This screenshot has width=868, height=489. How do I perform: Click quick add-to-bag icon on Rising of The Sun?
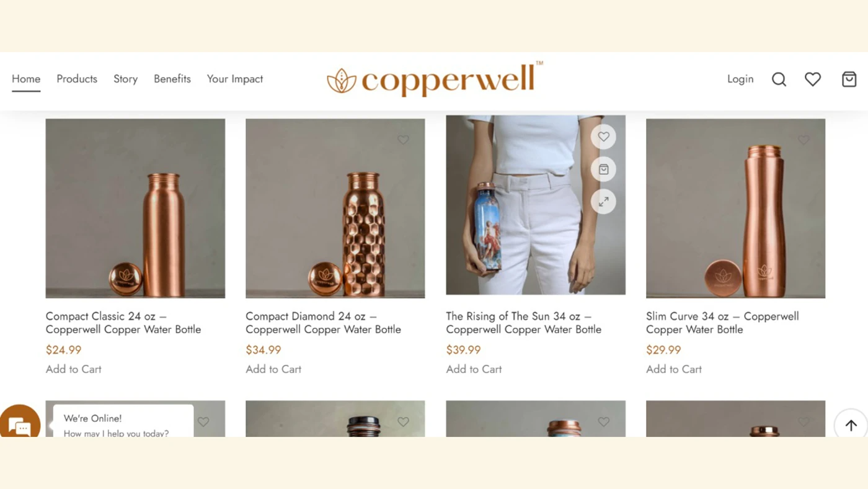pyautogui.click(x=603, y=169)
